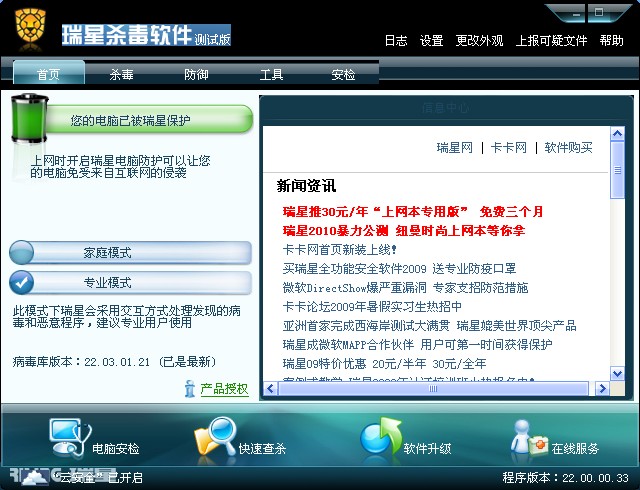Open the 软件购买 purchase link
Screen dimensions: 640x490
[569, 147]
